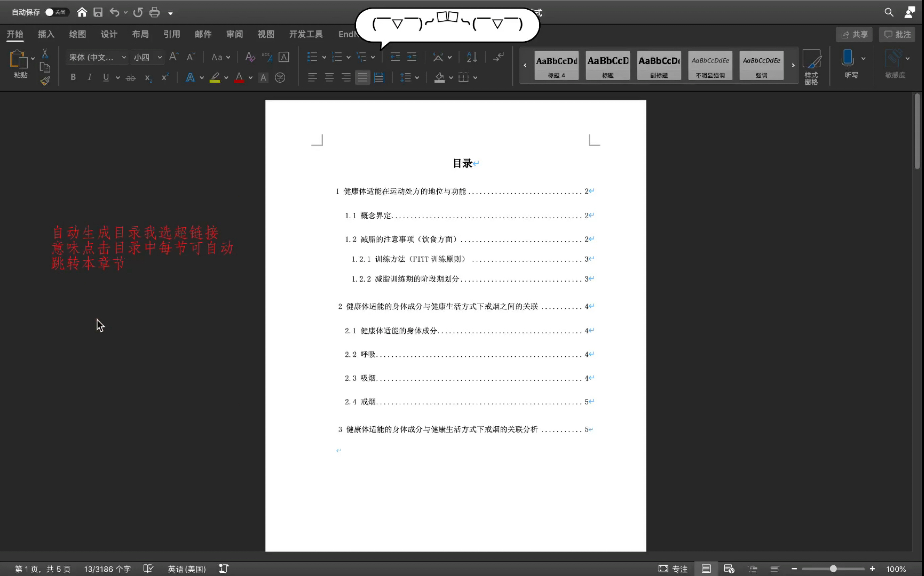
Task: Expand the font color dropdown arrow
Action: pos(251,78)
